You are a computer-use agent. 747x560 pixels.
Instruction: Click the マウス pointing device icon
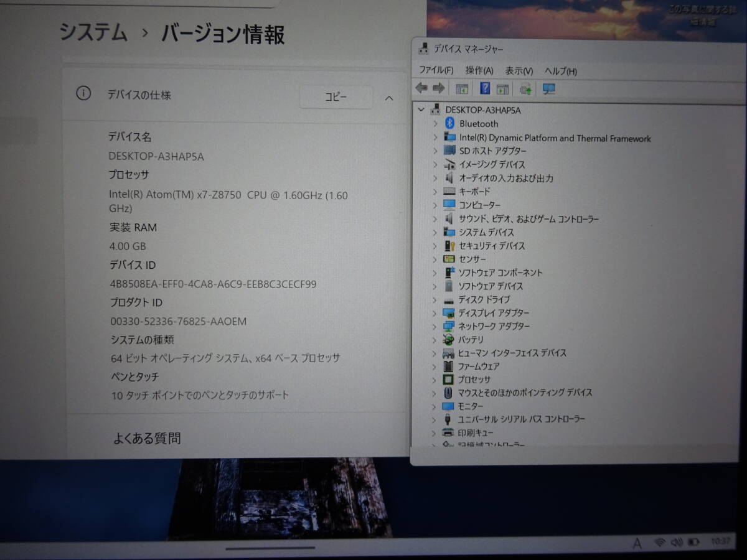[449, 393]
